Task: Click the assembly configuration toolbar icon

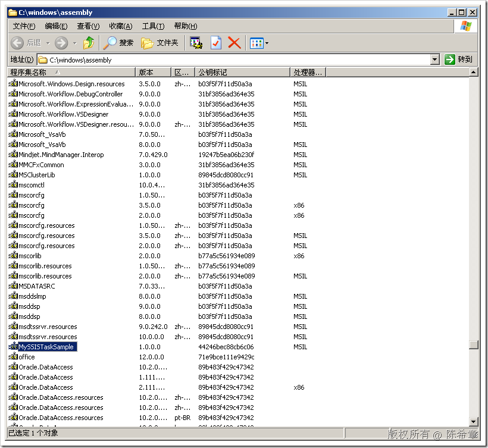Action: 196,43
